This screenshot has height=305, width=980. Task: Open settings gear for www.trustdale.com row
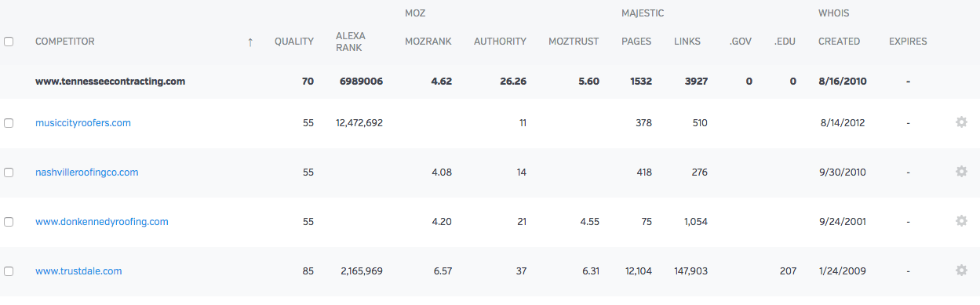click(961, 271)
